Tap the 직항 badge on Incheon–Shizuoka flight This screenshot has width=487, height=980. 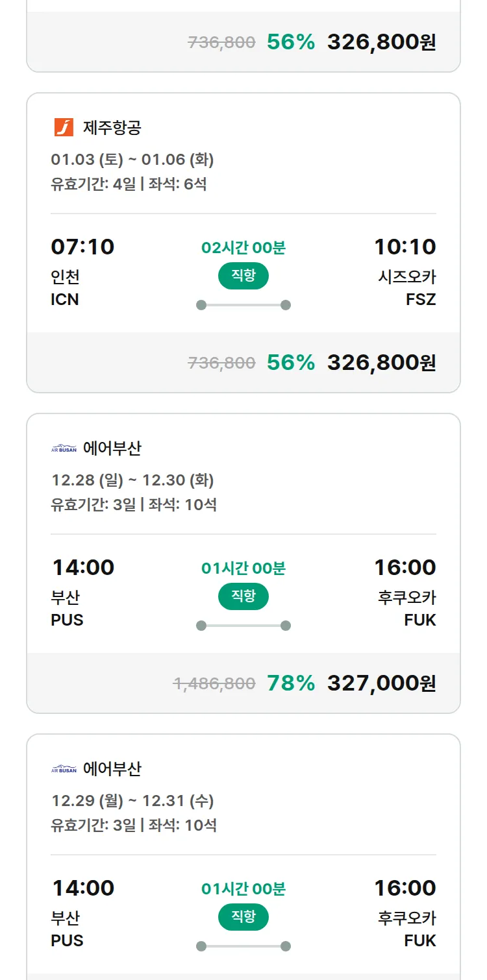tap(243, 276)
